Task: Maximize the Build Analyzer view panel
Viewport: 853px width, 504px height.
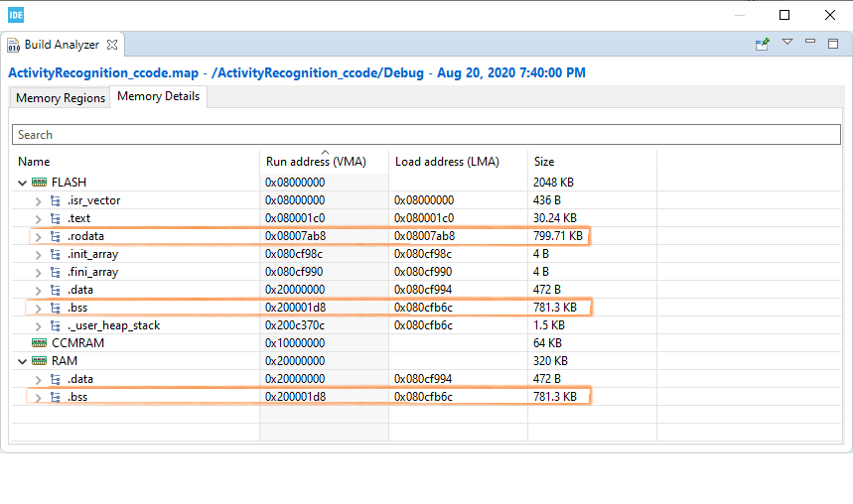Action: point(832,43)
